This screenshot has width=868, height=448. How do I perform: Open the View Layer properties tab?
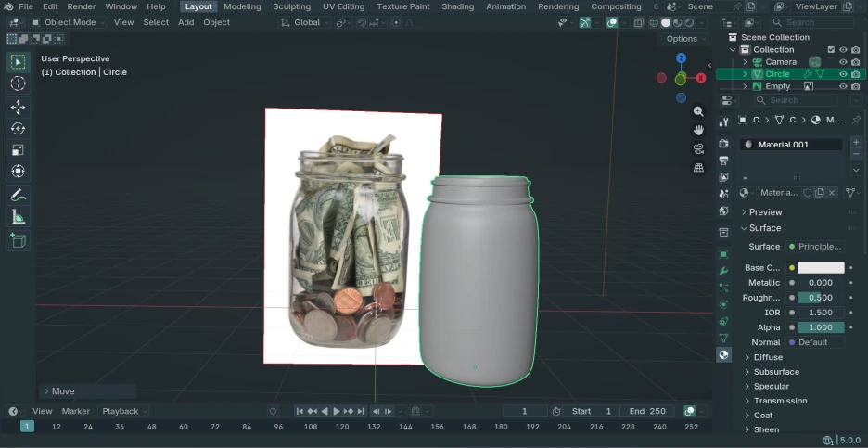(723, 177)
